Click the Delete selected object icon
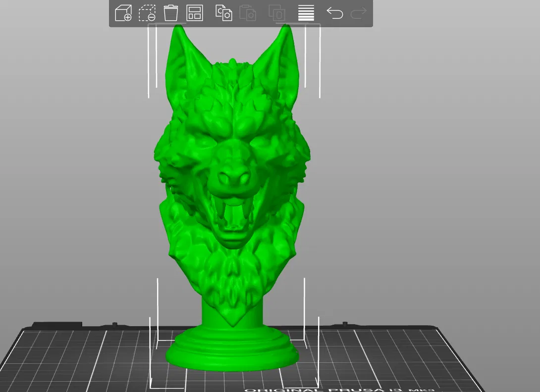 click(147, 13)
